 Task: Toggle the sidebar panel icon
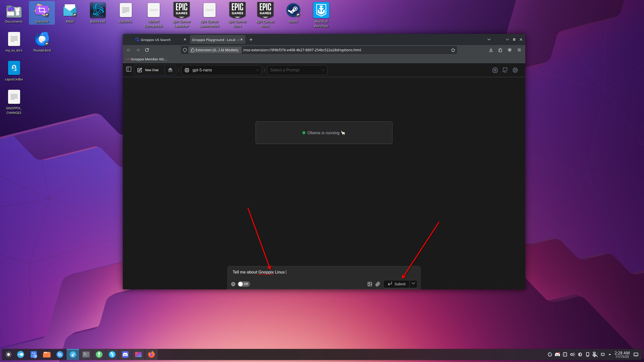coord(129,69)
